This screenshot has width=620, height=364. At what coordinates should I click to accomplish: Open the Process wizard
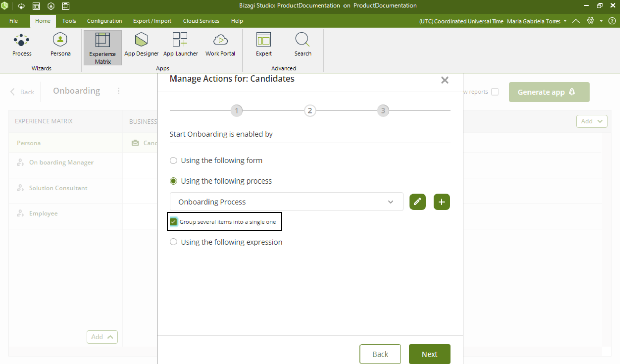[21, 45]
